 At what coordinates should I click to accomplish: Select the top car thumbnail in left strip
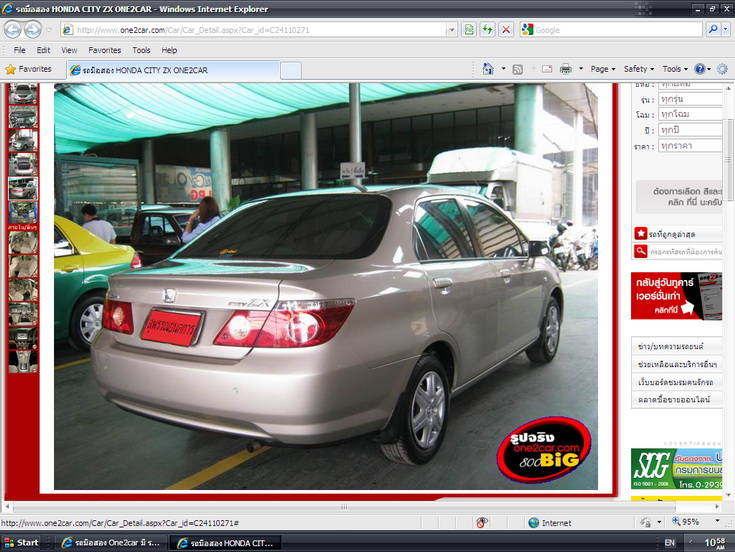pyautogui.click(x=22, y=95)
